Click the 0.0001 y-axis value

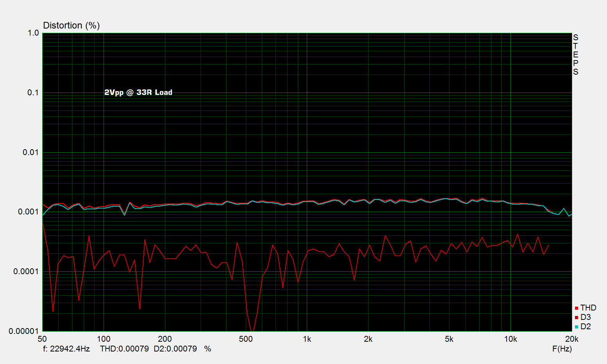click(26, 271)
